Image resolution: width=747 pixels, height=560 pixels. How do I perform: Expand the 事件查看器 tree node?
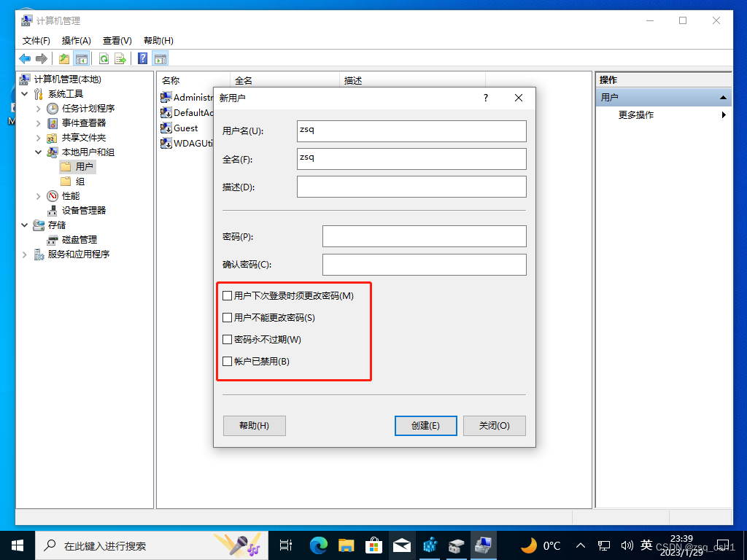pyautogui.click(x=39, y=123)
